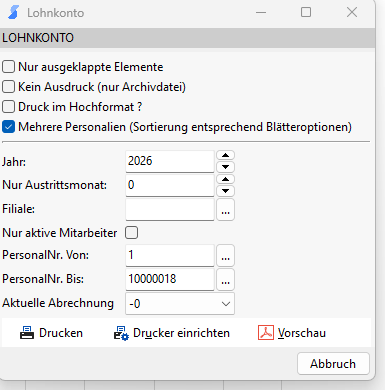Screen dimensions: 385x390
Task: Uncheck Mehrere Personalien checkbox
Action: [x=9, y=127]
